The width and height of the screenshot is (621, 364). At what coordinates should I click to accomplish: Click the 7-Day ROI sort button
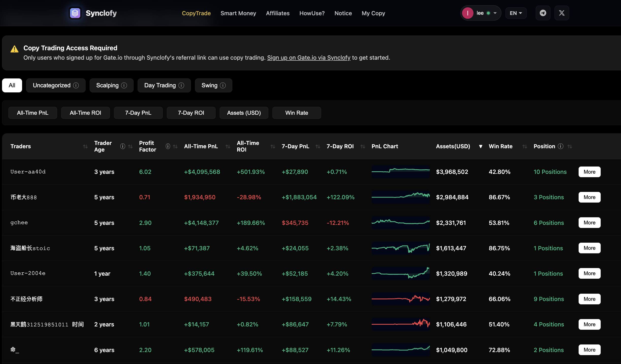(x=191, y=113)
